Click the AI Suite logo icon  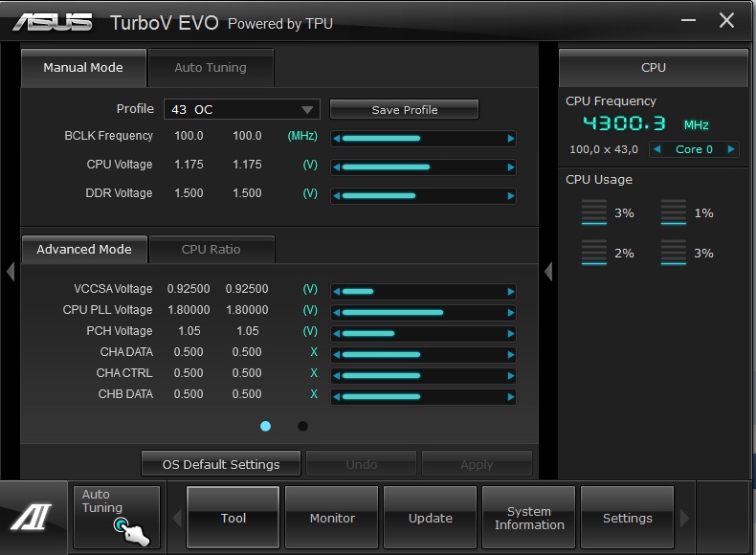(x=32, y=517)
